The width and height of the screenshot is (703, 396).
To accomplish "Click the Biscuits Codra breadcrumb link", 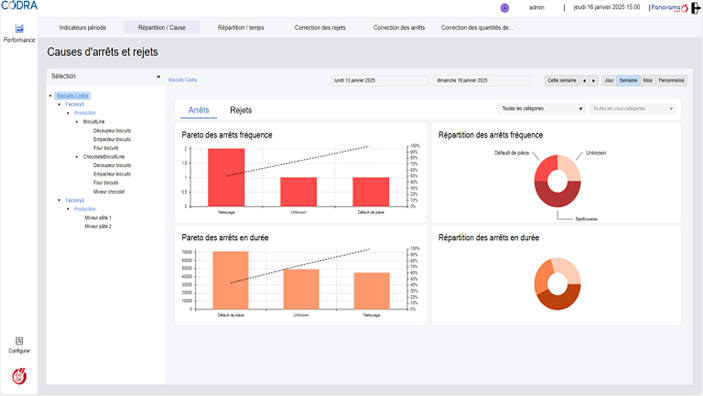I will tap(182, 80).
